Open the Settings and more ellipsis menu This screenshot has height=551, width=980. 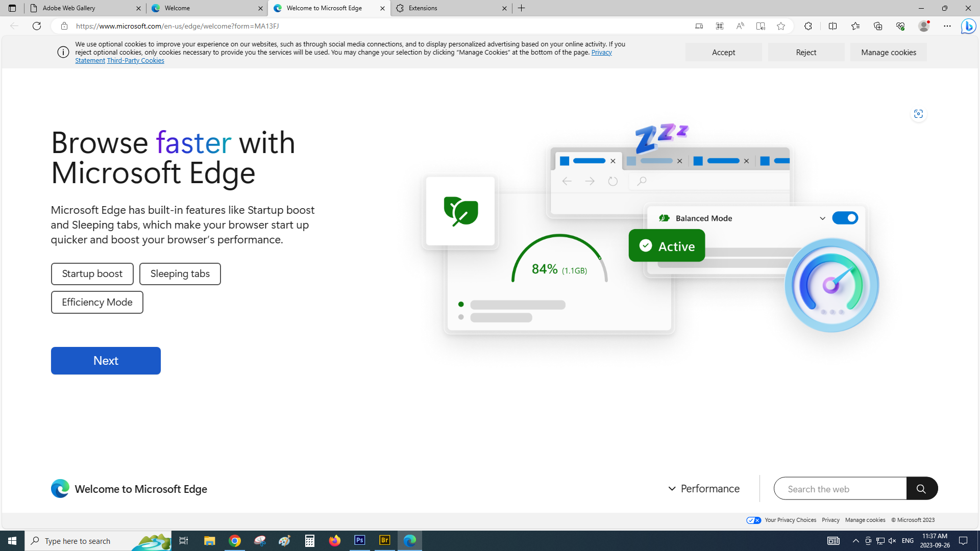tap(947, 26)
